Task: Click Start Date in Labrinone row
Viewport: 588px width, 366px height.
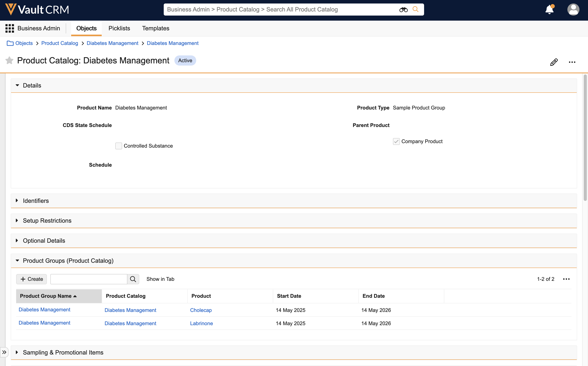Action: click(290, 323)
